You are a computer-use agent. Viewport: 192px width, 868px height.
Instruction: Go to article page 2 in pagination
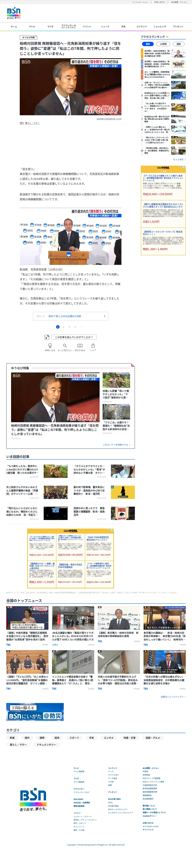point(63,327)
